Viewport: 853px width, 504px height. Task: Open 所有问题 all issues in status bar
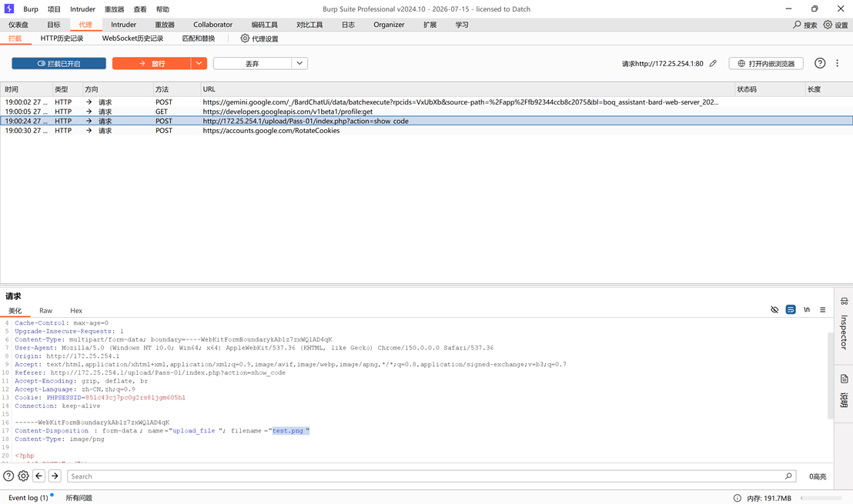(79, 498)
